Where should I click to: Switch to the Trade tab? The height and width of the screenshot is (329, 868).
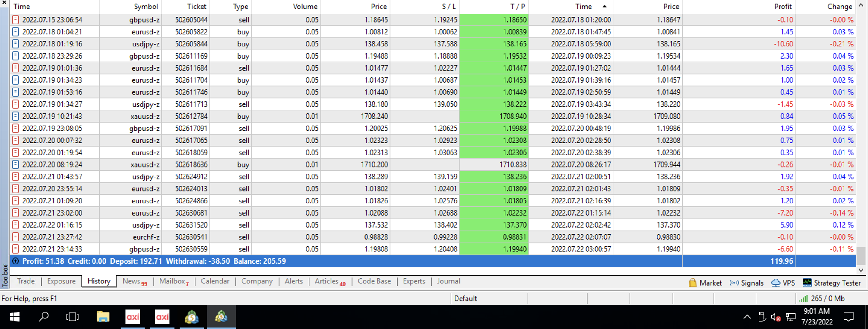click(26, 281)
